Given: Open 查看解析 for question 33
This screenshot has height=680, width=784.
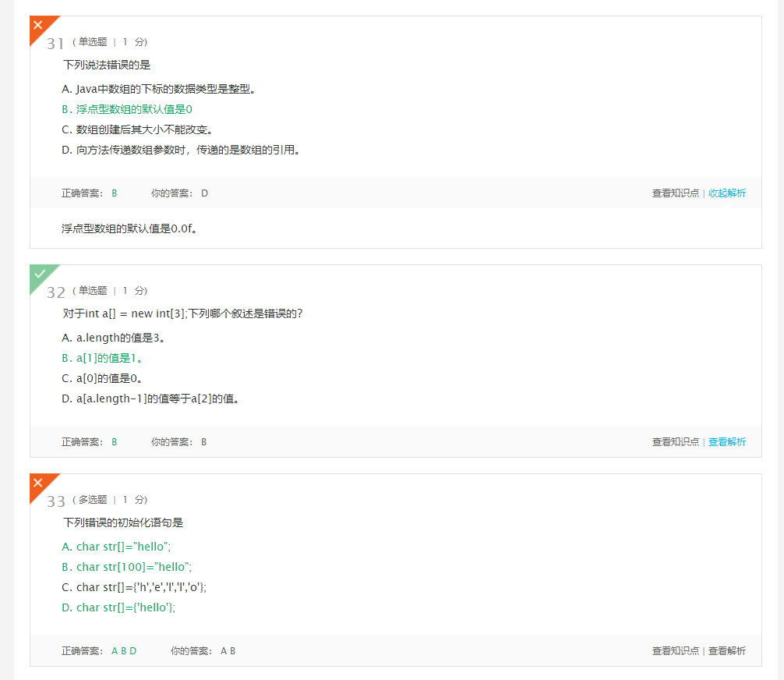Looking at the screenshot, I should 727,651.
